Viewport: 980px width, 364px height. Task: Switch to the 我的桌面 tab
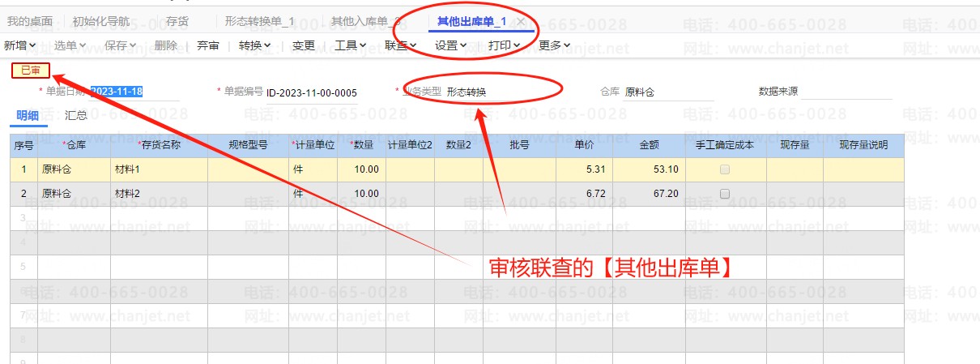[x=30, y=21]
